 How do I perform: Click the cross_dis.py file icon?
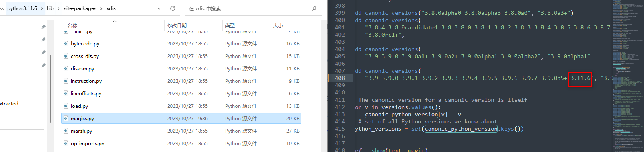[66, 56]
